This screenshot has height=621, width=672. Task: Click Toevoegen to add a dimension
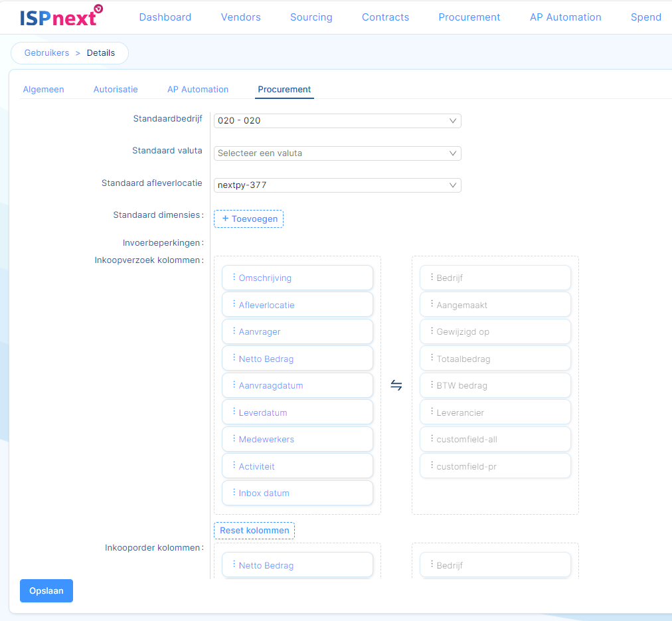(x=248, y=219)
